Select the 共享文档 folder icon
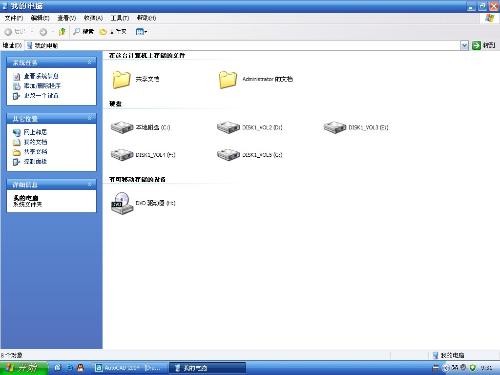Image resolution: width=500 pixels, height=375 pixels. point(121,79)
